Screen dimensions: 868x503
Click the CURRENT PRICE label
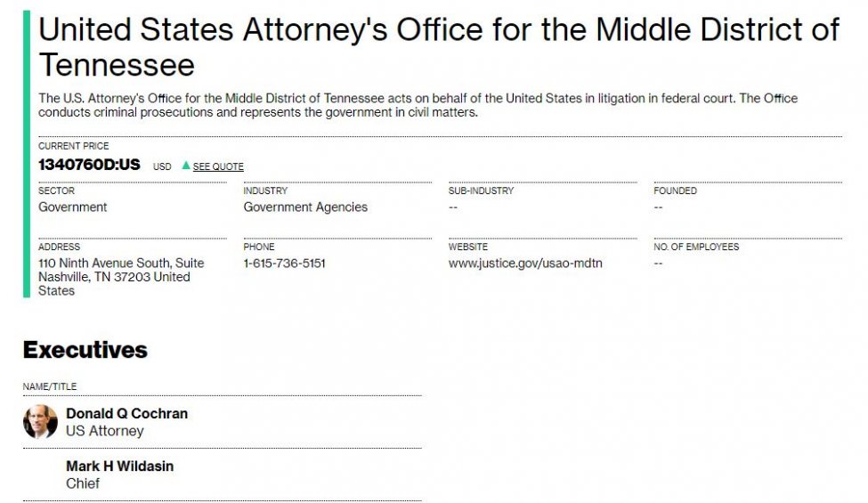tap(74, 146)
